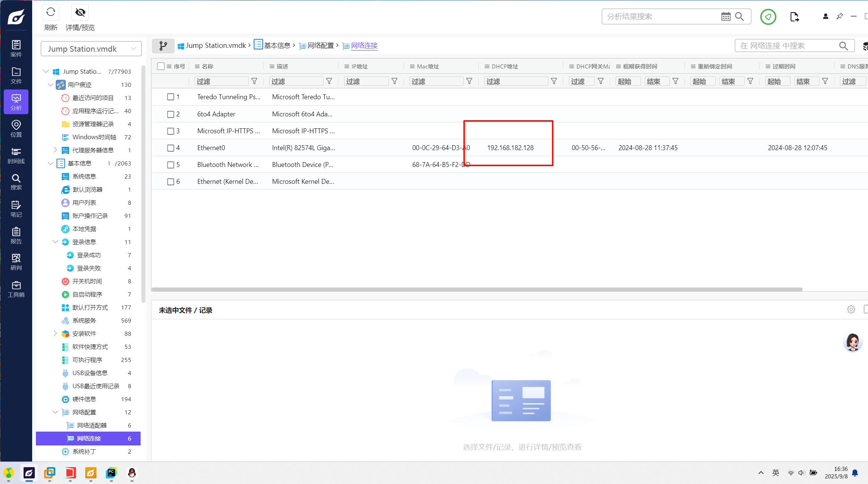The width and height of the screenshot is (868, 484).
Task: Click the calendar icon in analysis search
Action: click(x=726, y=16)
